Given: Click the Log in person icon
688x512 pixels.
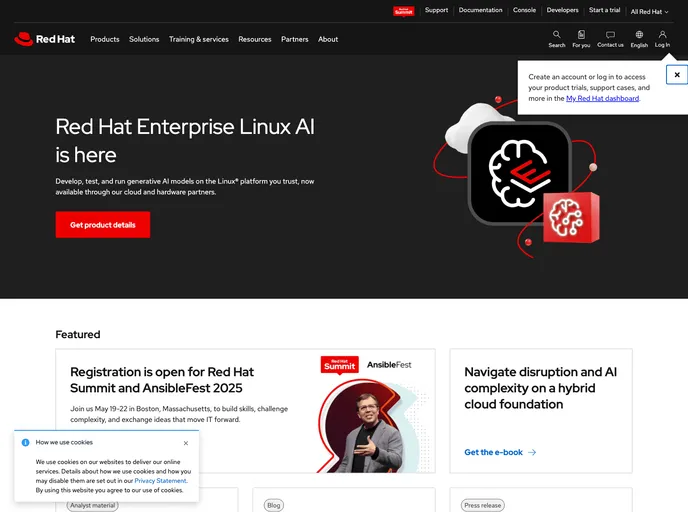Looking at the screenshot, I should tap(662, 35).
